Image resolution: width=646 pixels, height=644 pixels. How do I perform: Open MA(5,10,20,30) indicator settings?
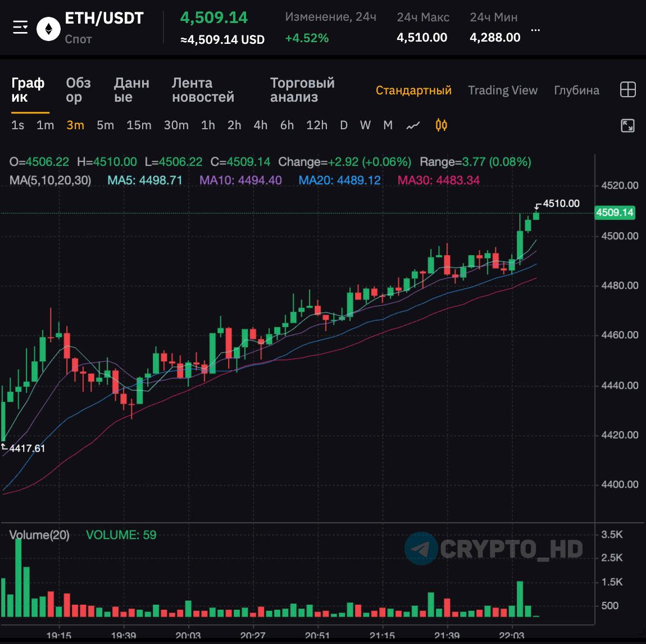pos(51,180)
